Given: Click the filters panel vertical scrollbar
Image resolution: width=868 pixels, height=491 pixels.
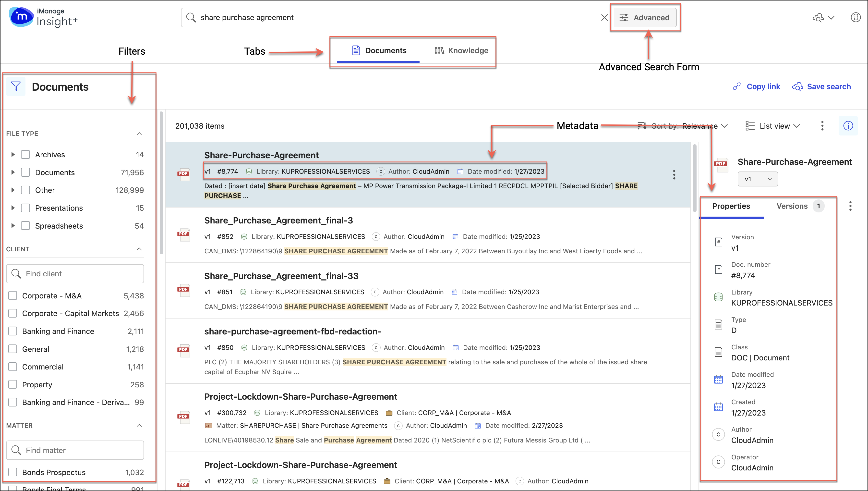Looking at the screenshot, I should tap(161, 182).
